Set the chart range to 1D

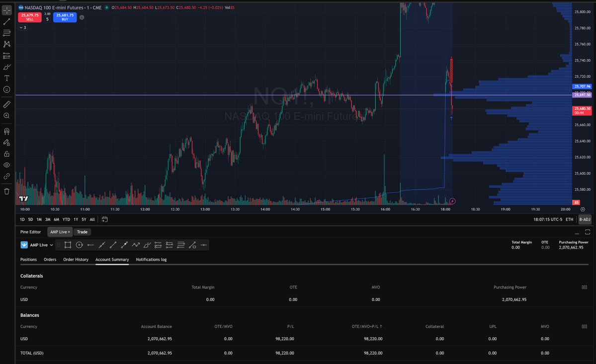coord(22,219)
